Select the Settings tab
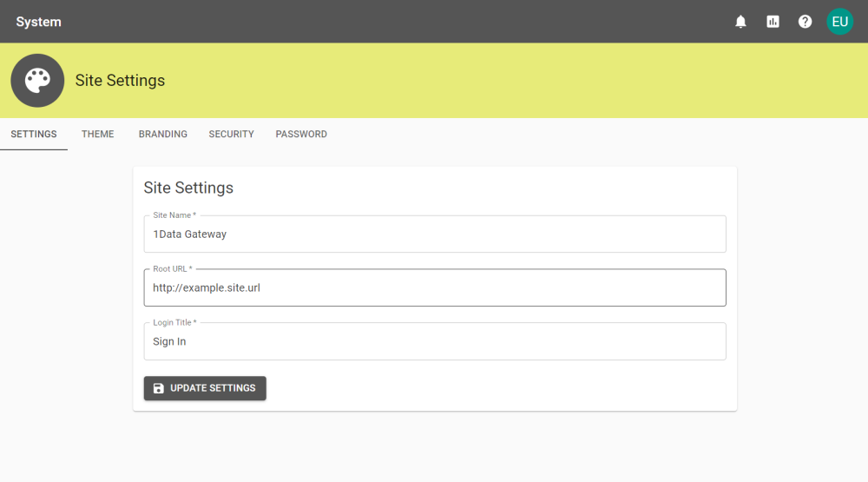This screenshot has width=868, height=482. click(x=34, y=134)
